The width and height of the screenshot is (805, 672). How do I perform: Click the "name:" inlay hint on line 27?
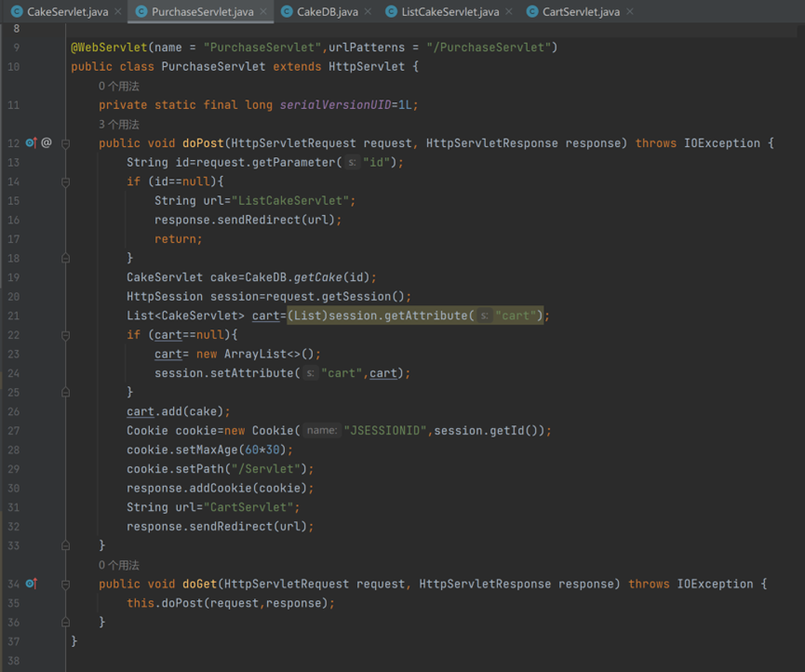pyautogui.click(x=322, y=430)
